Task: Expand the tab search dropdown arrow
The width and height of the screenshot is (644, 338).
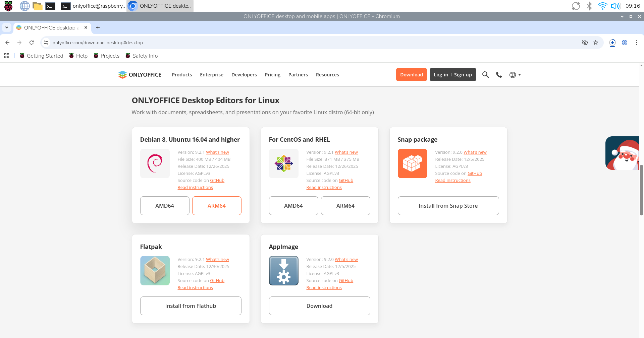Action: [7, 27]
